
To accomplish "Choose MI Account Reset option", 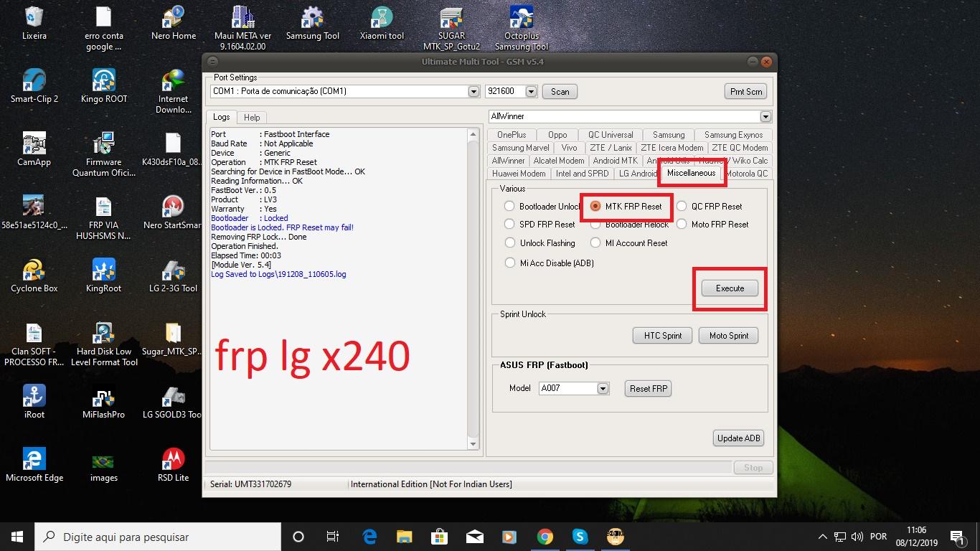I will tap(595, 243).
